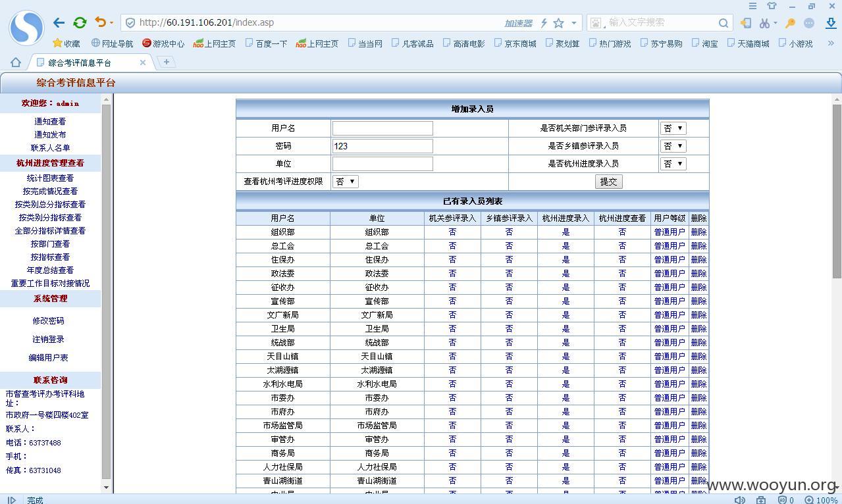Open 游戏中心 bookmark

click(x=163, y=43)
